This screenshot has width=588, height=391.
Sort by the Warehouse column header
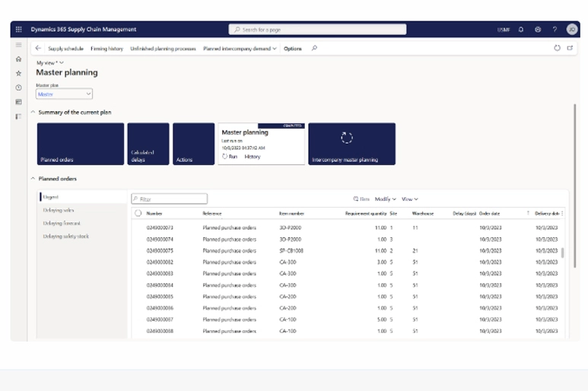pyautogui.click(x=423, y=213)
